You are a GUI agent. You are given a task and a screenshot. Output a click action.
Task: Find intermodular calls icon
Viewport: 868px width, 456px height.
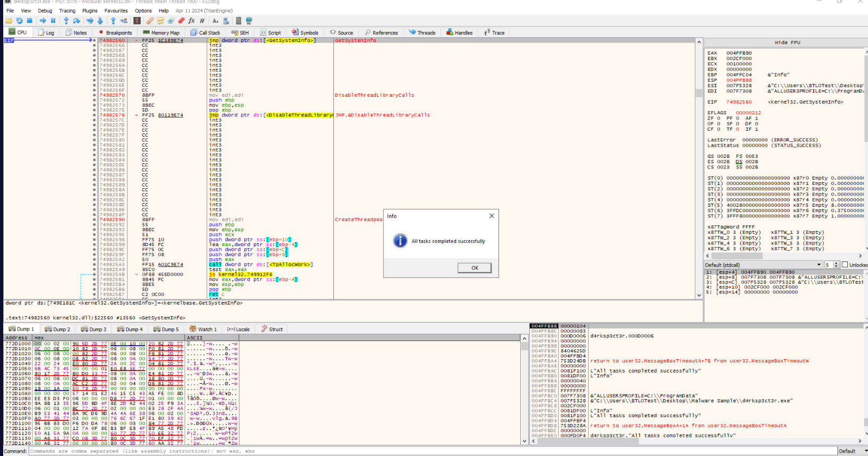226,21
